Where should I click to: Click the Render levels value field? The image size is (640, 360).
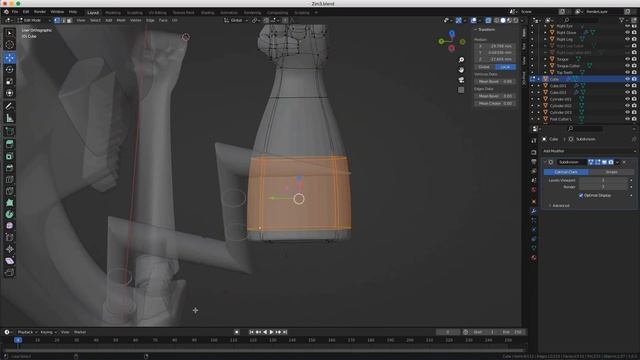point(603,187)
